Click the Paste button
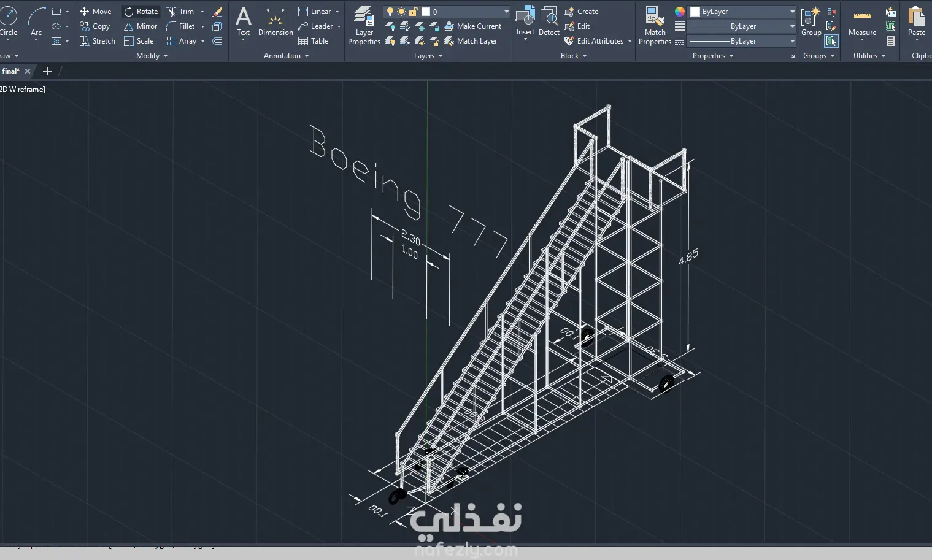 pos(916,22)
